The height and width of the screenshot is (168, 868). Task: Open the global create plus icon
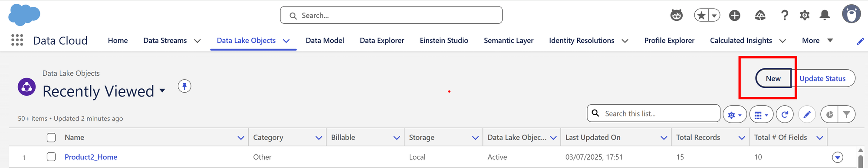click(734, 16)
